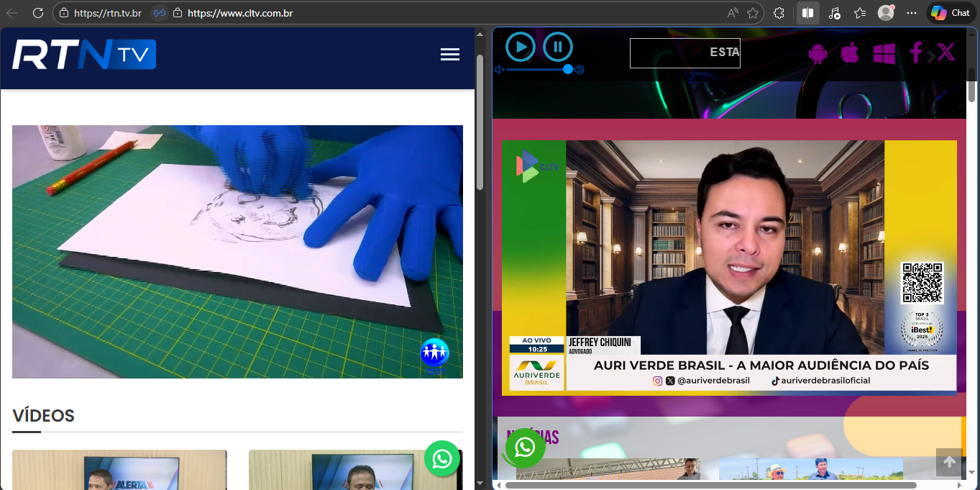Click the scrolling ESTA ticker box
Screen dimensions: 980x490
click(685, 53)
